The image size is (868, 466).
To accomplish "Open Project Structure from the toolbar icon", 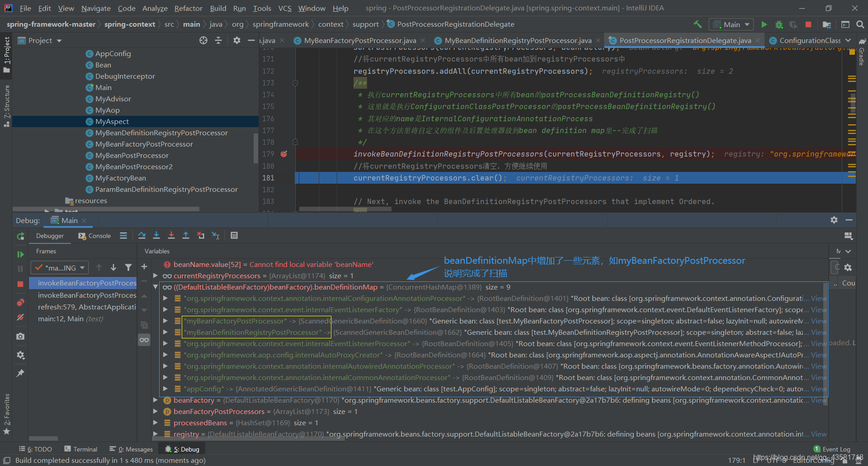I will tap(827, 24).
